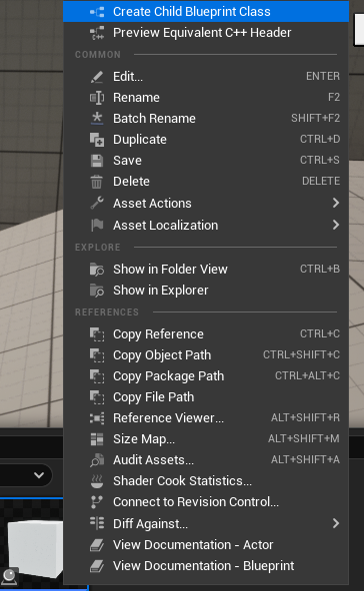Viewport: 364px width, 591px height.
Task: Select Connect to Revision Control...
Action: [206, 502]
